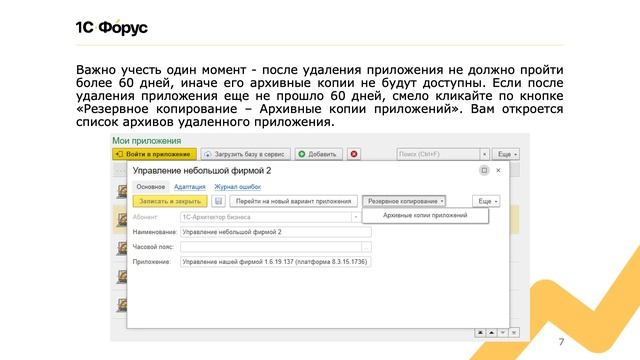Viewport: 640px width, 360px height.
Task: Expand the 'Абонент' field dropdown arrow
Action: [356, 217]
